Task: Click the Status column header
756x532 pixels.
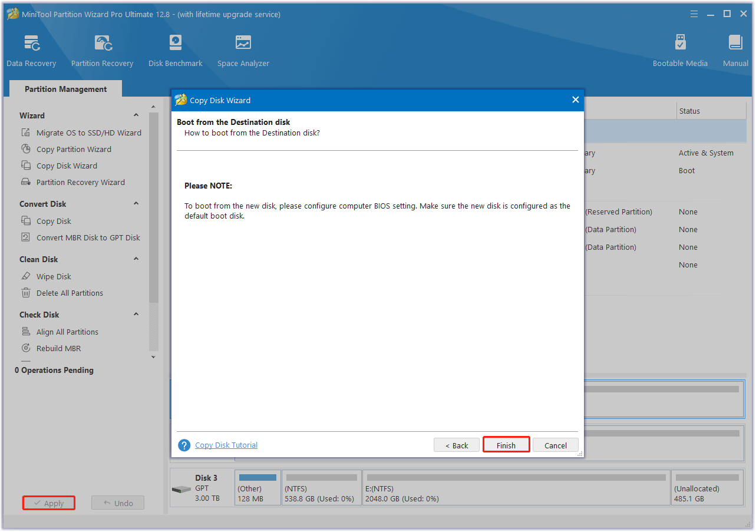Action: (711, 111)
